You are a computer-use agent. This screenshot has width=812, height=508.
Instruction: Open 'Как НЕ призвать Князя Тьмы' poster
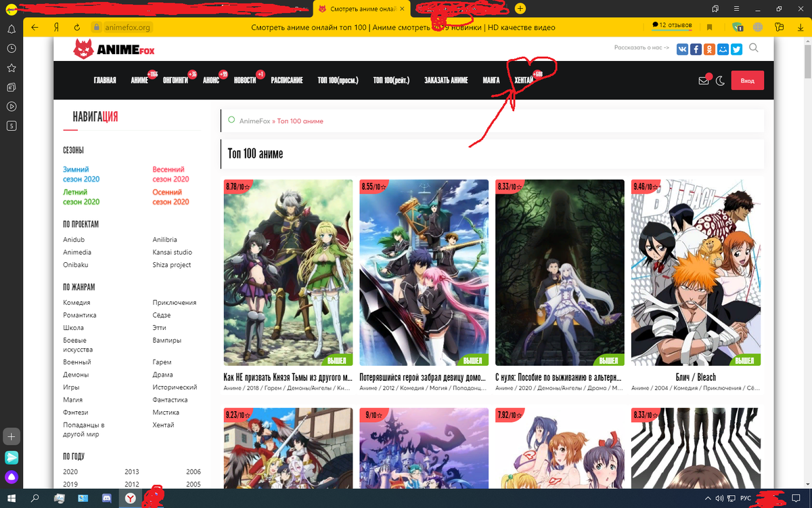(288, 272)
